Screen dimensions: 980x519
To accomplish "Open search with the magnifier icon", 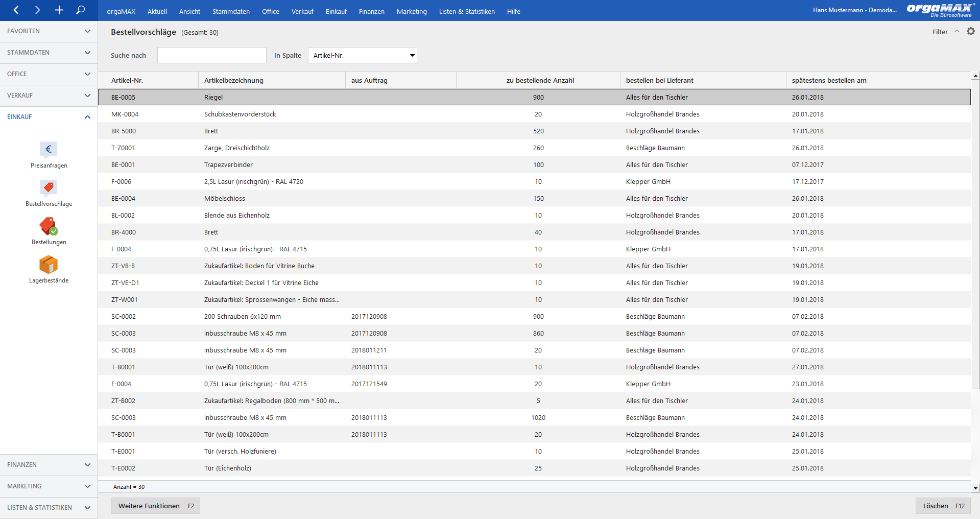I will (81, 10).
